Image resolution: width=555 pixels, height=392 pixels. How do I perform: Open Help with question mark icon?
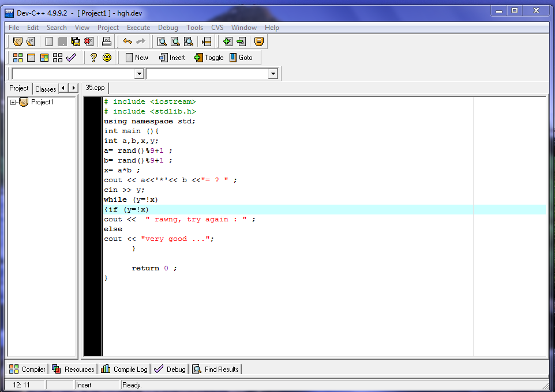93,58
